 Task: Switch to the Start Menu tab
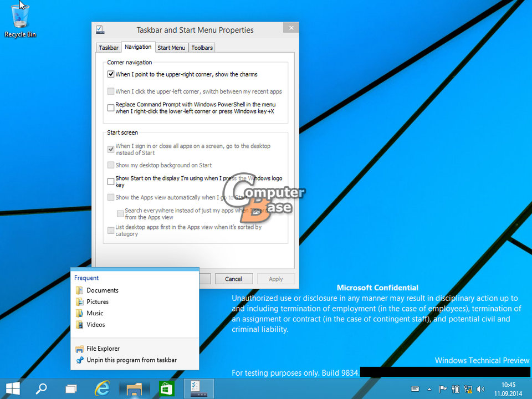point(171,48)
